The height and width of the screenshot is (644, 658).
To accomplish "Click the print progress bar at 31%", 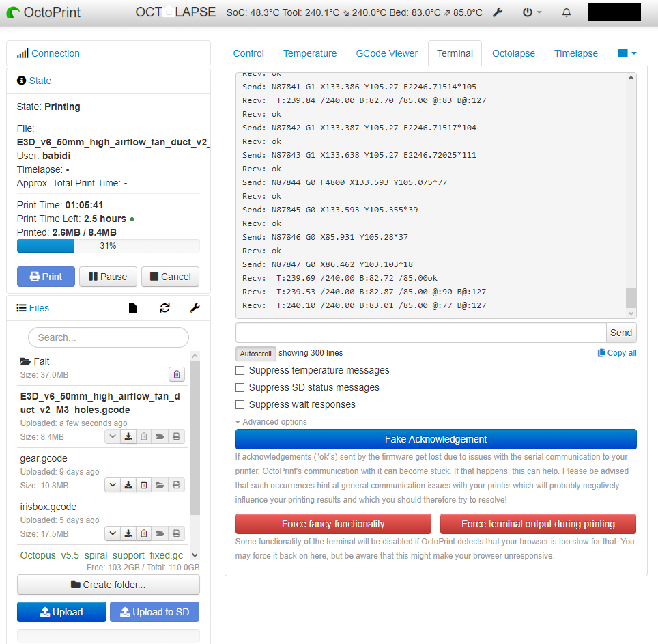I will click(109, 246).
